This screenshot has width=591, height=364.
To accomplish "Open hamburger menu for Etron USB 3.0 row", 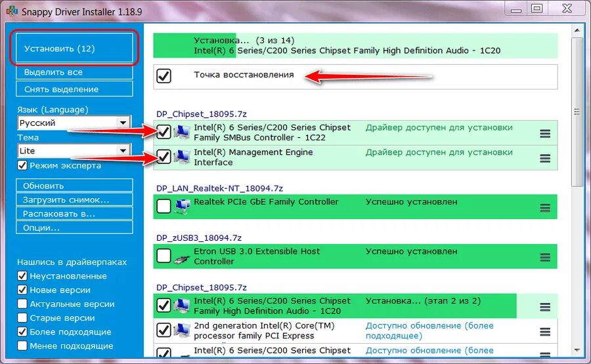I will click(545, 258).
